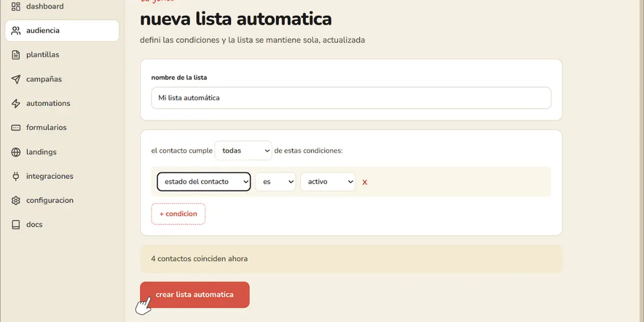
Task: Remove the condition with red X
Action: tap(364, 182)
